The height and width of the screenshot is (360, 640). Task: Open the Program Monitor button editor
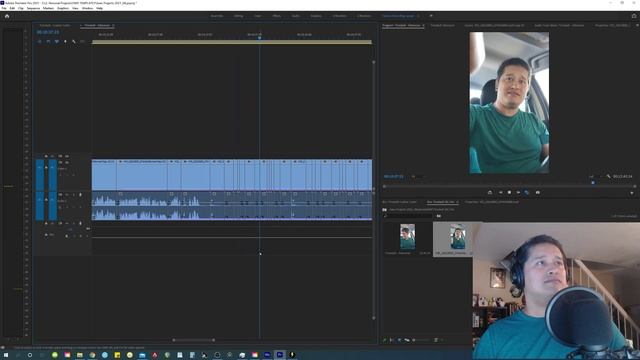pos(632,193)
